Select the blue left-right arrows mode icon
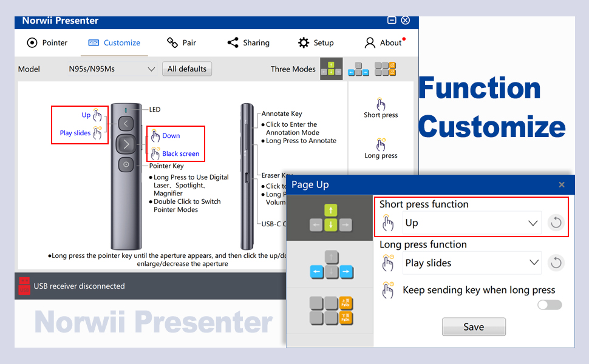This screenshot has width=589, height=364. [x=358, y=69]
